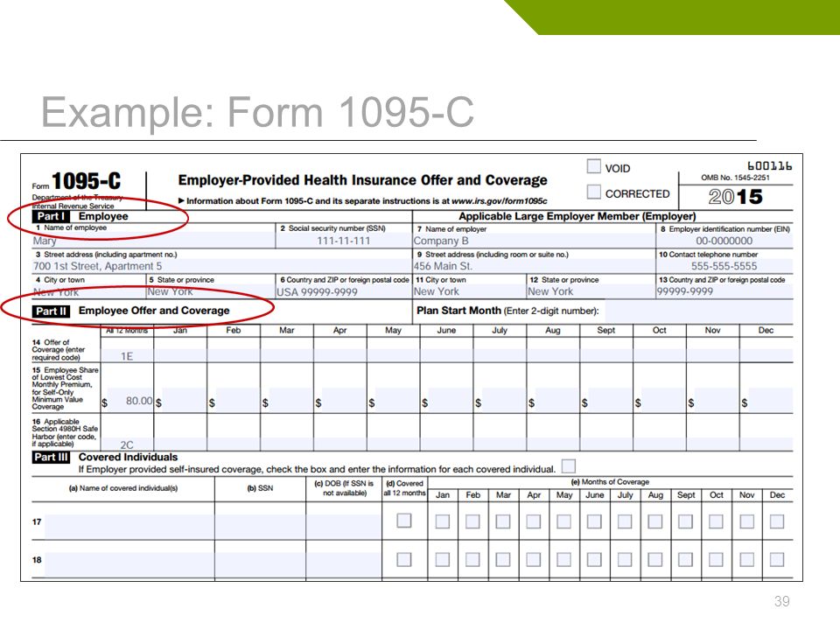Click the employer name field Company B
The width and height of the screenshot is (840, 630).
(x=534, y=241)
